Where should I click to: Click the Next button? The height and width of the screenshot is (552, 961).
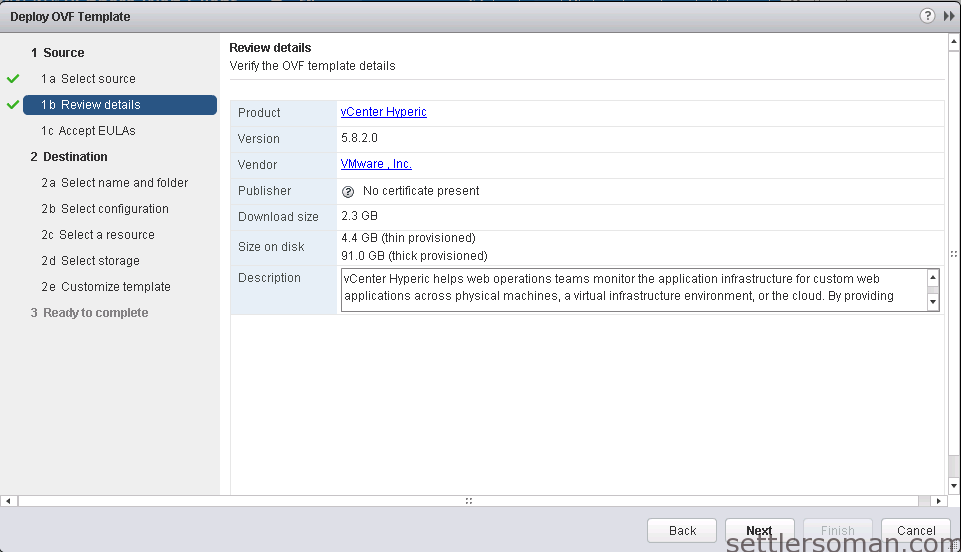coord(759,531)
